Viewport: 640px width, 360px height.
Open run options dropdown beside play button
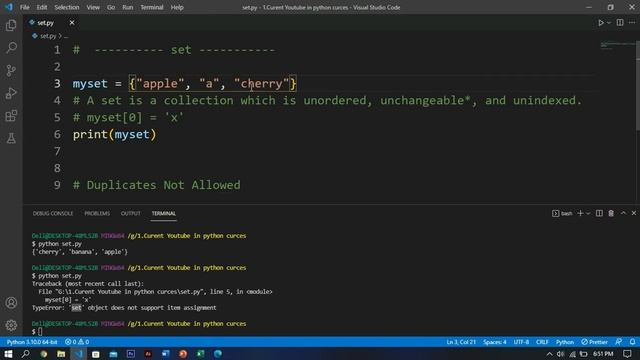click(609, 23)
